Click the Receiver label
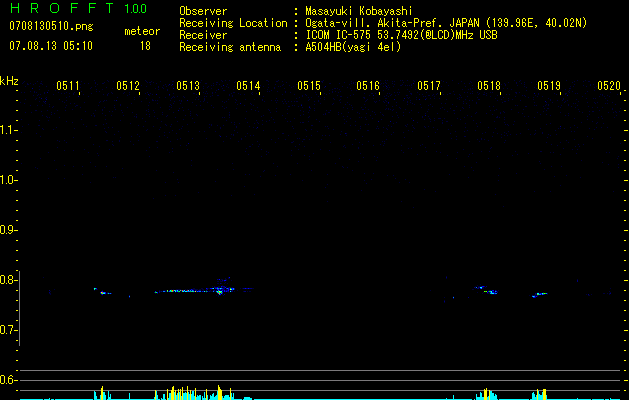Image resolution: width=629 pixels, height=400 pixels. (x=203, y=35)
